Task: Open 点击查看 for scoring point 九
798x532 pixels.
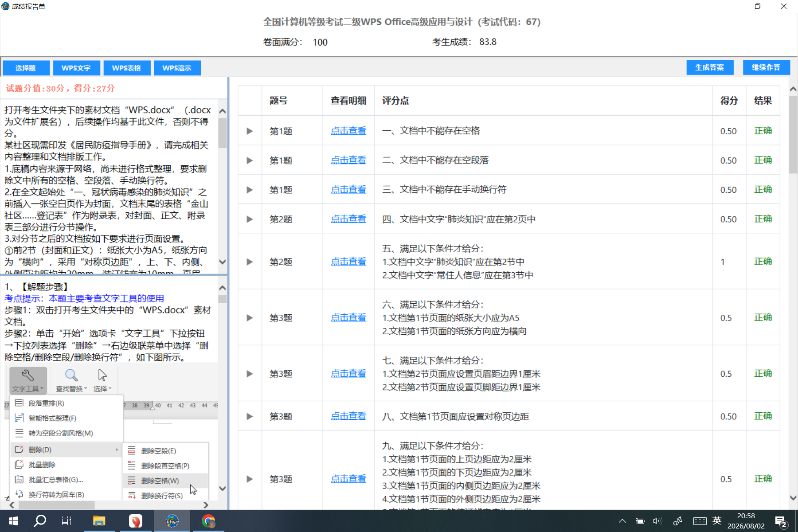Action: (x=348, y=479)
